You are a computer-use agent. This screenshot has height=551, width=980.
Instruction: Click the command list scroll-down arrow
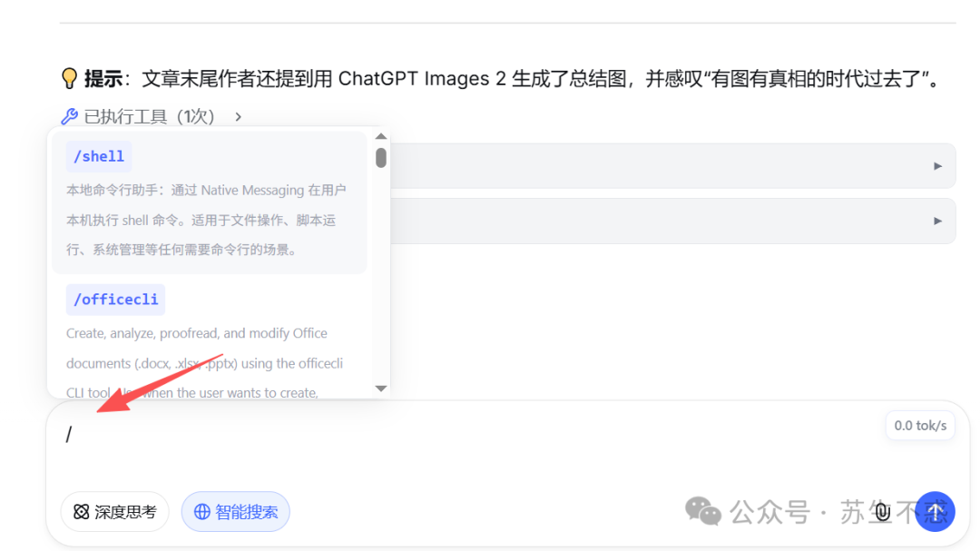(x=381, y=389)
